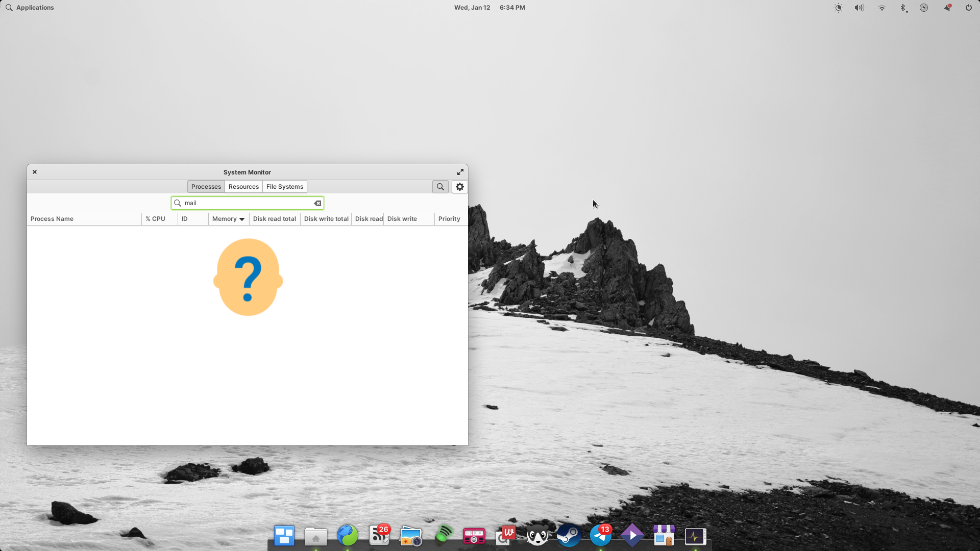Viewport: 980px width, 551px height.
Task: Open Steam from the dock
Action: (569, 536)
